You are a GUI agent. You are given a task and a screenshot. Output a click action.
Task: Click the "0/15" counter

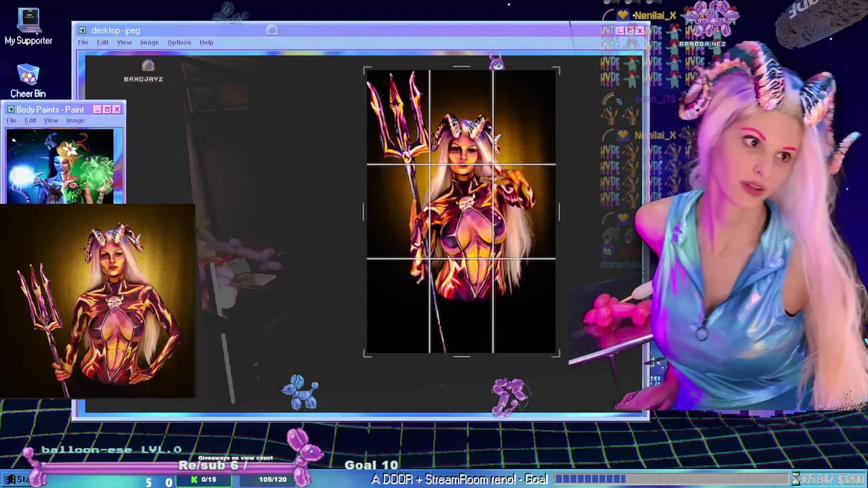[208, 479]
